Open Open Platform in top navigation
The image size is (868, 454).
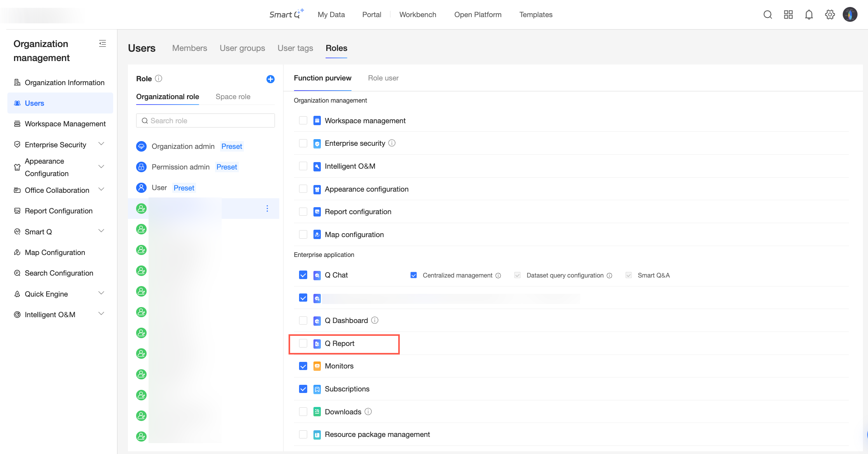(478, 15)
